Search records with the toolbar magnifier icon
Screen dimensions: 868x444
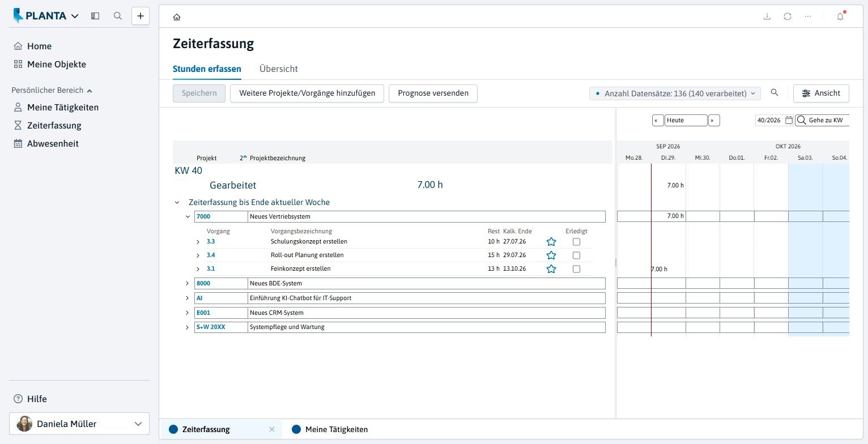775,93
